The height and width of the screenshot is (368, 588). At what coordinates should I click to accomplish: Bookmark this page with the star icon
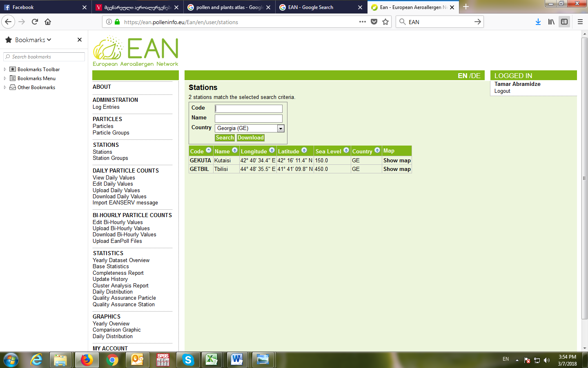coord(385,22)
